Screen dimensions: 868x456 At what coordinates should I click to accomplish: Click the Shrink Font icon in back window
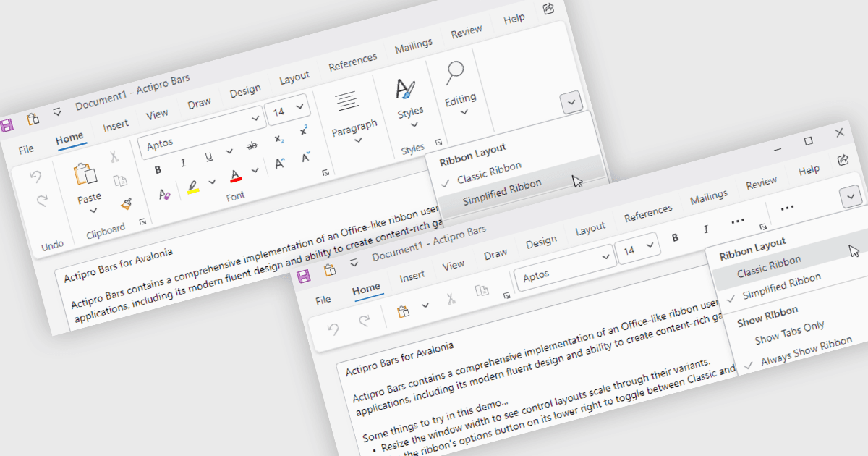pos(306,156)
